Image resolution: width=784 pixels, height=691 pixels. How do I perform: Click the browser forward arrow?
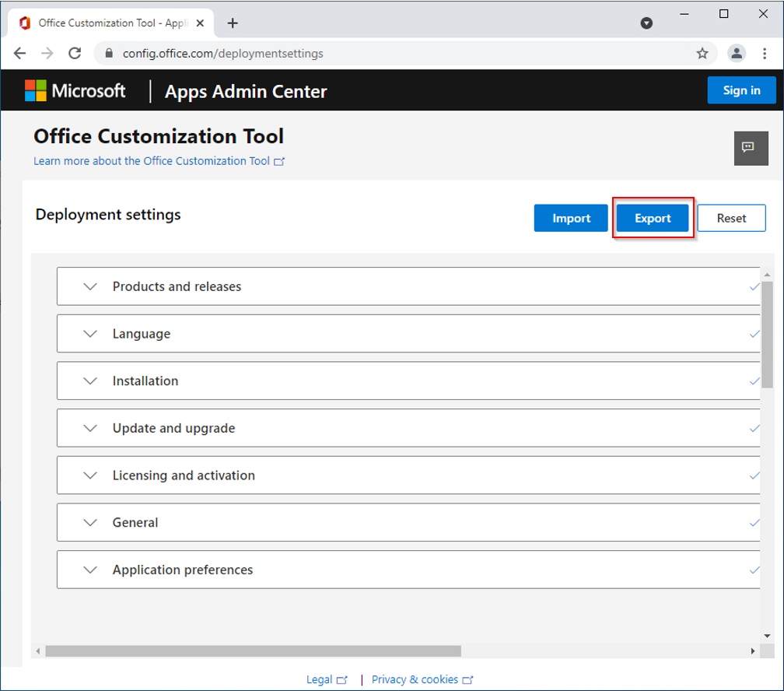point(47,53)
